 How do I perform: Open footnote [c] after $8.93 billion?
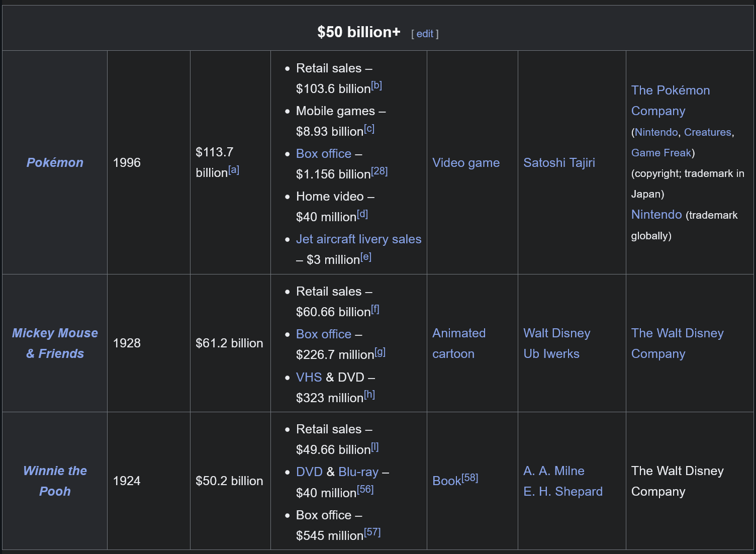pyautogui.click(x=369, y=129)
